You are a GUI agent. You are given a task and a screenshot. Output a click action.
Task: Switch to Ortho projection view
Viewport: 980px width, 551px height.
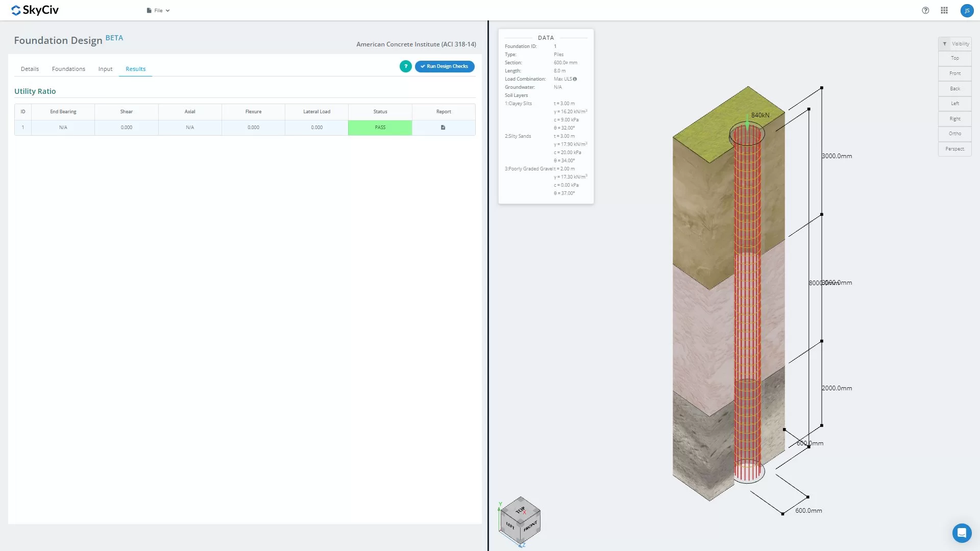(954, 134)
